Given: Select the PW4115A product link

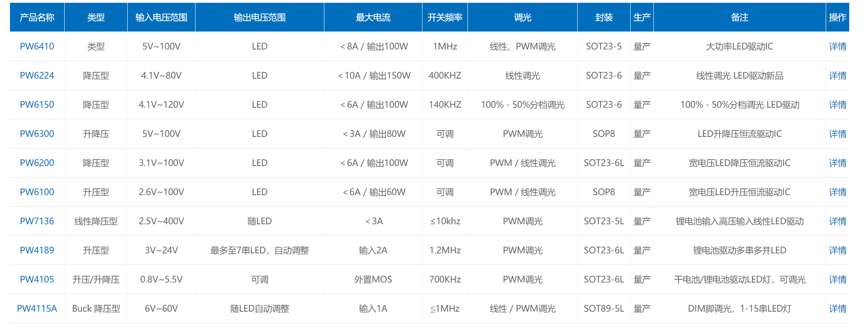Looking at the screenshot, I should pos(37,308).
